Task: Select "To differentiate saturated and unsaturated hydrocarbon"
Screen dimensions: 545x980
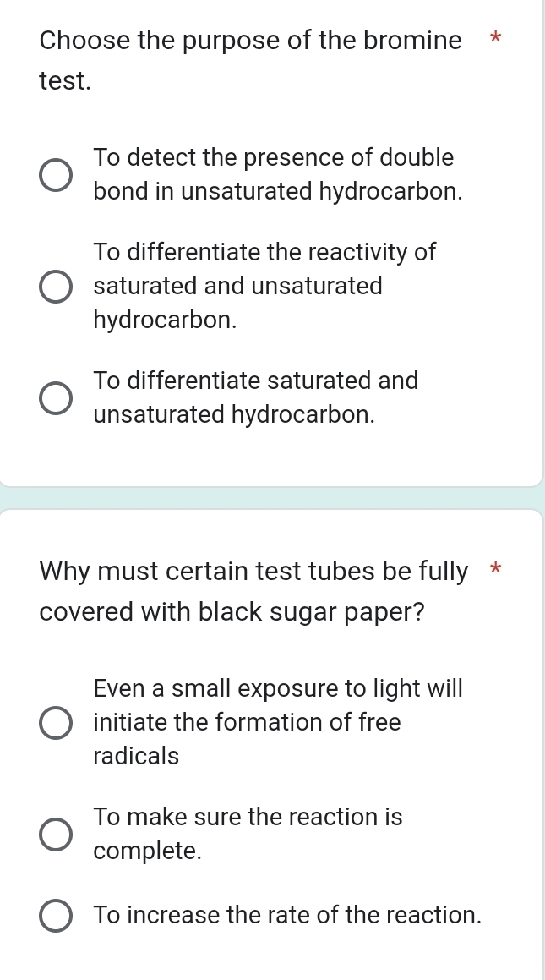Action: (55, 398)
